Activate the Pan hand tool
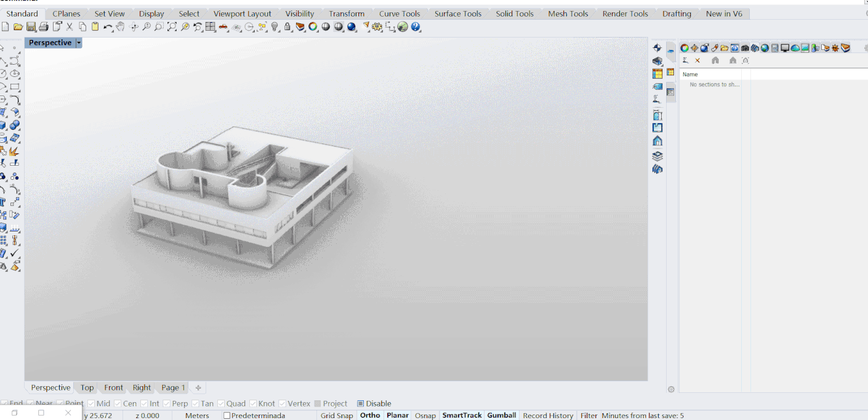Viewport: 868px width, 420px height. point(121,26)
